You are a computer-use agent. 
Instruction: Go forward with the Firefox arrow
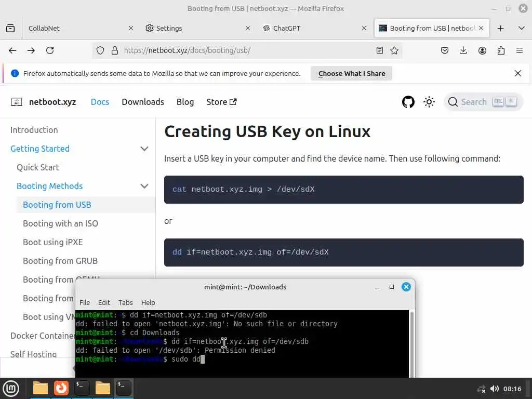point(31,50)
